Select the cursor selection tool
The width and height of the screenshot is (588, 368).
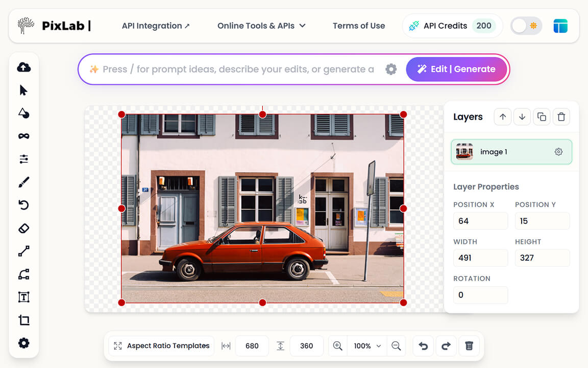click(x=23, y=90)
